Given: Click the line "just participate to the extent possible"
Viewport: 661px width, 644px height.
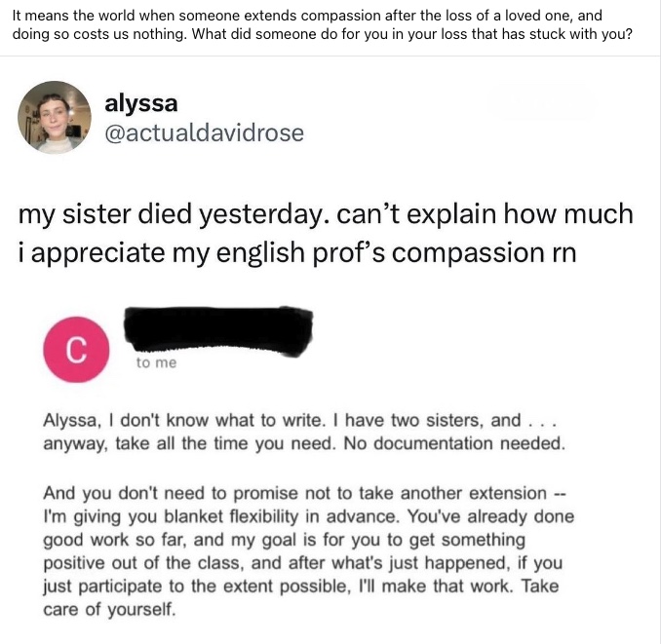Looking at the screenshot, I should (301, 587).
